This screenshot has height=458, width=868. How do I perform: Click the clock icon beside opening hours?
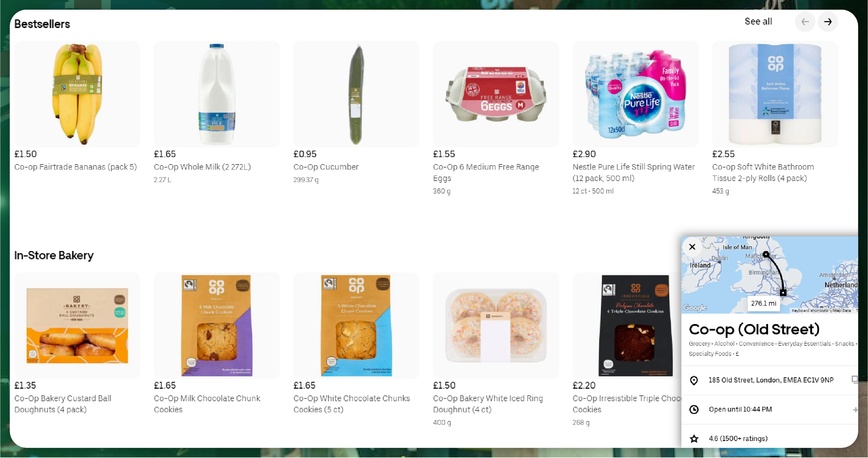[694, 410]
